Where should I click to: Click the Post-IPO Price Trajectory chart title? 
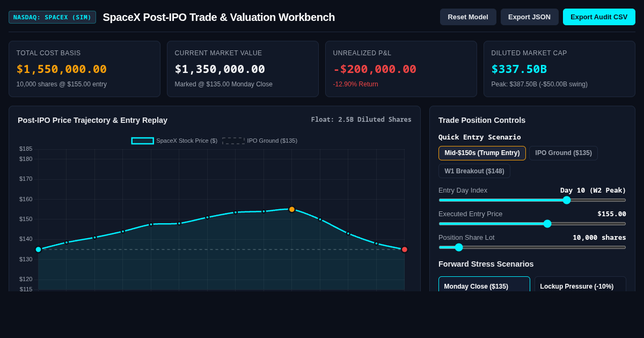tap(92, 120)
